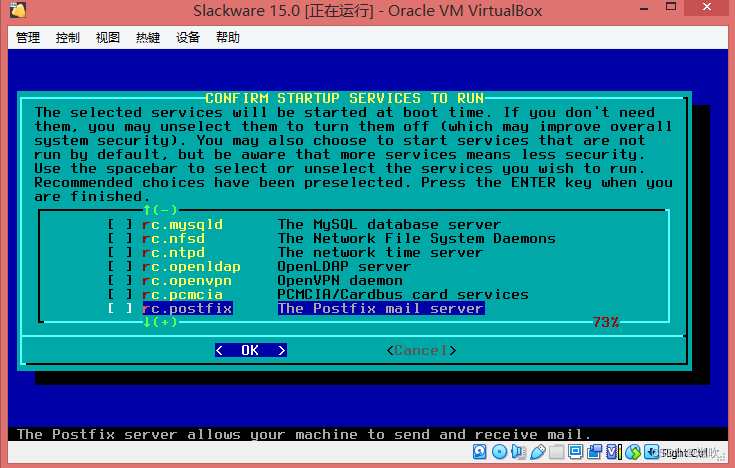Click 'OpenLDAP server' description
This screenshot has width=735, height=468.
[345, 267]
